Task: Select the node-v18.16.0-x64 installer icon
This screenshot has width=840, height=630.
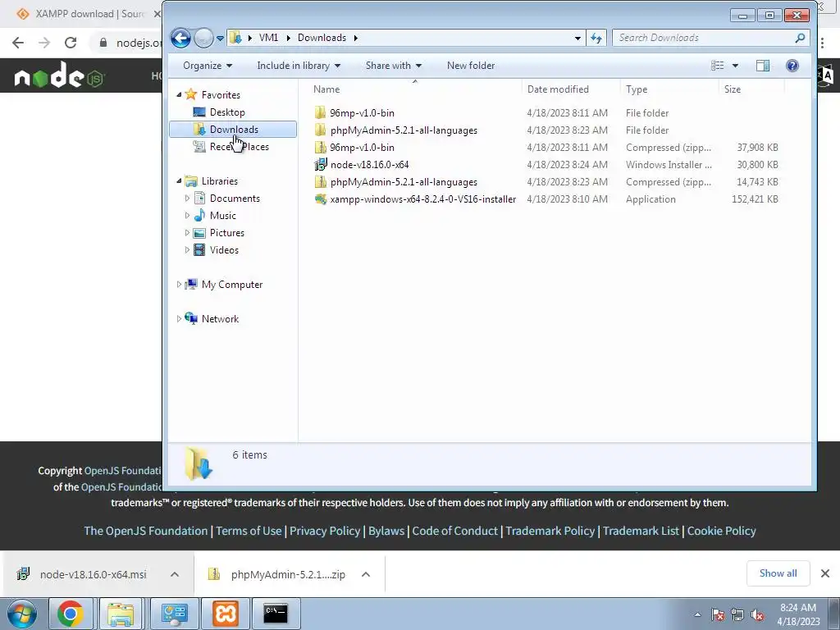Action: 321,164
